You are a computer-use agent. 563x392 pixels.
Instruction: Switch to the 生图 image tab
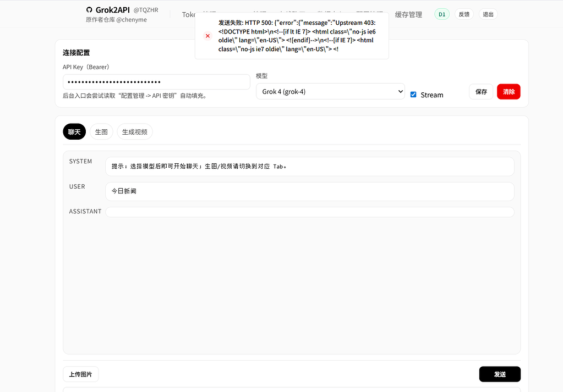tap(101, 132)
